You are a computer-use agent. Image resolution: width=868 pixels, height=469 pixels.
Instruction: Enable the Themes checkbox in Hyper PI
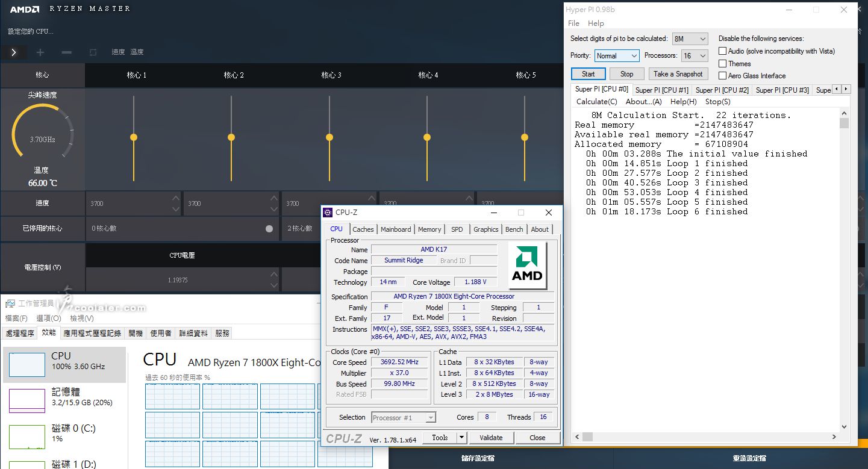tap(722, 63)
